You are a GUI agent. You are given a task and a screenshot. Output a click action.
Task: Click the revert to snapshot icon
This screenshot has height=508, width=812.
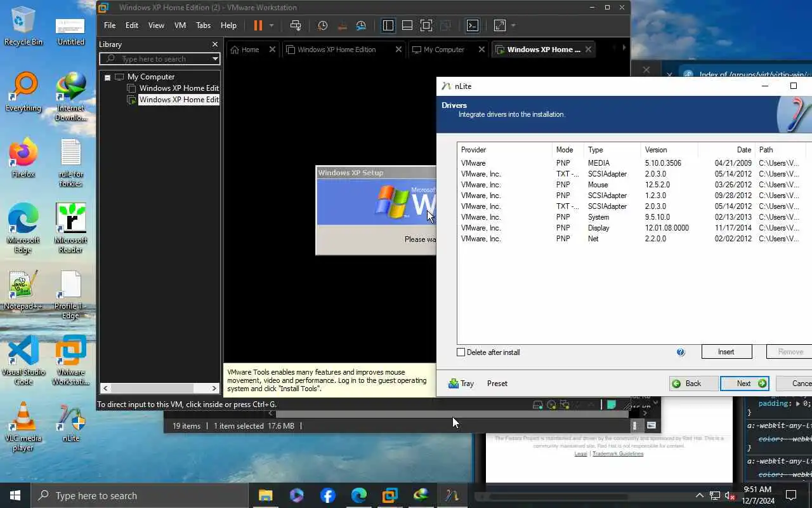tap(342, 25)
